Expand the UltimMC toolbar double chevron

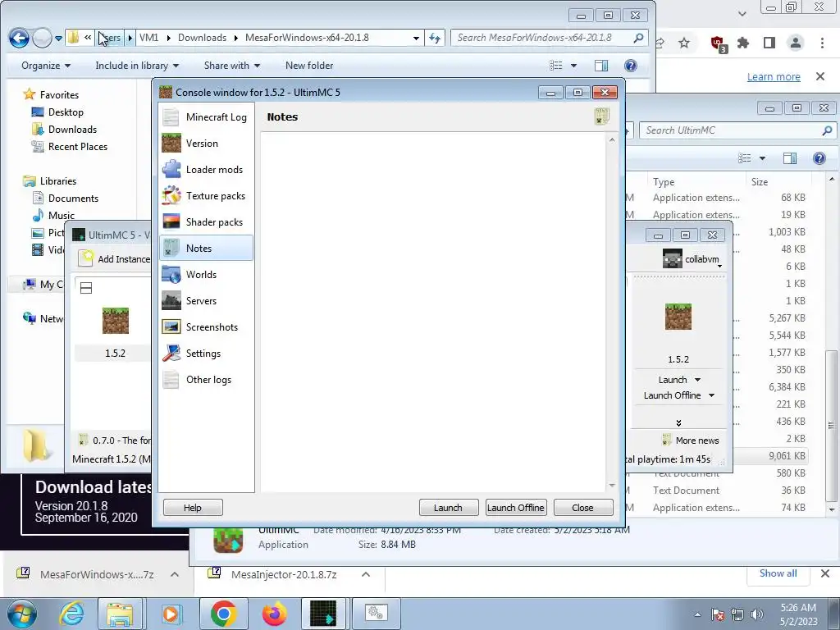(x=678, y=422)
